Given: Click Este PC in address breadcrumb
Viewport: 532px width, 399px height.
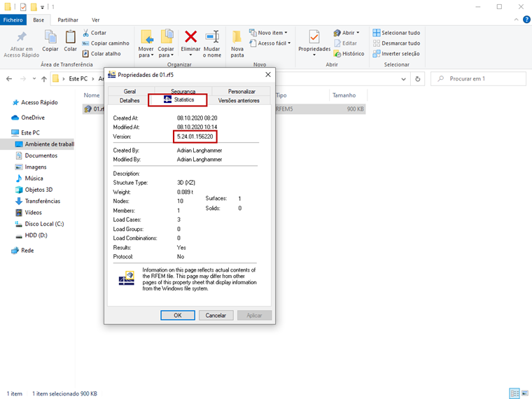Looking at the screenshot, I should (x=78, y=78).
